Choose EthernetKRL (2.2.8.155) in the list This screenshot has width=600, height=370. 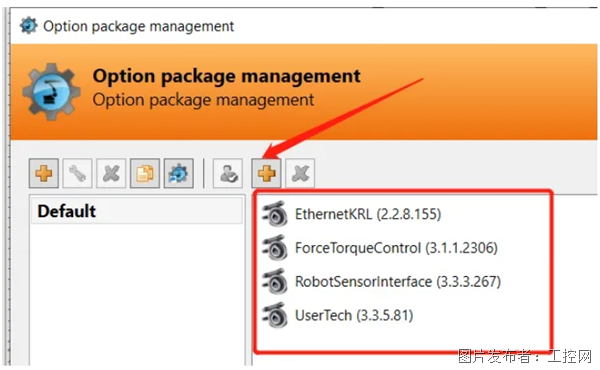click(x=368, y=214)
